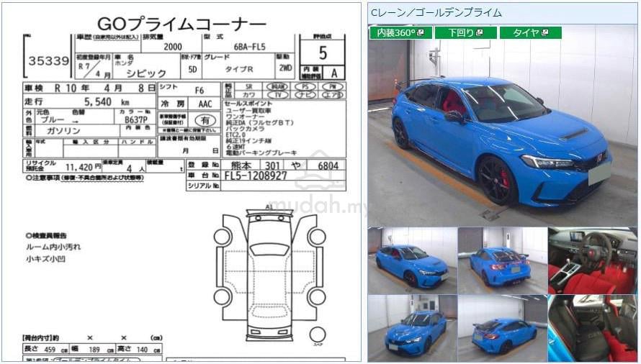This screenshot has width=641, height=364.
Task: Open the タイヤ tire view button
Action: click(531, 32)
